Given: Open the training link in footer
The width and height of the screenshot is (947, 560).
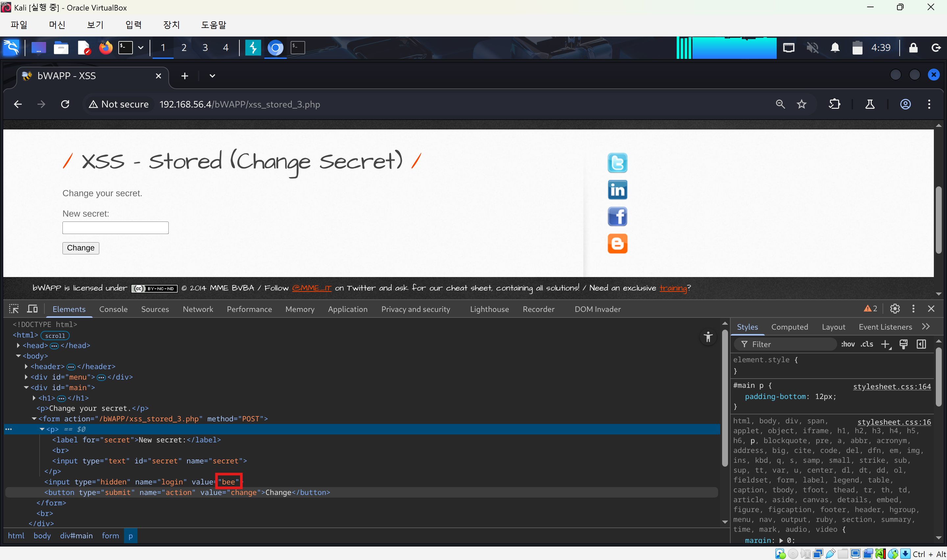Looking at the screenshot, I should 673,288.
